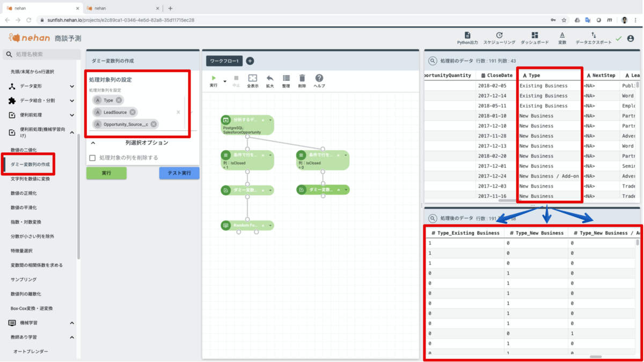Image resolution: width=644 pixels, height=362 pixels.
Task: Remove the LeadSource column chip
Action: 133,112
